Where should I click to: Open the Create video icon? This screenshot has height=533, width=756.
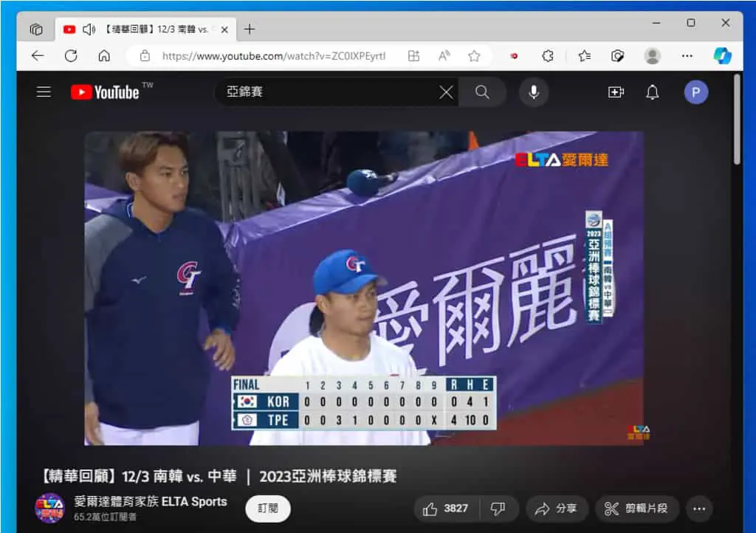click(x=616, y=92)
